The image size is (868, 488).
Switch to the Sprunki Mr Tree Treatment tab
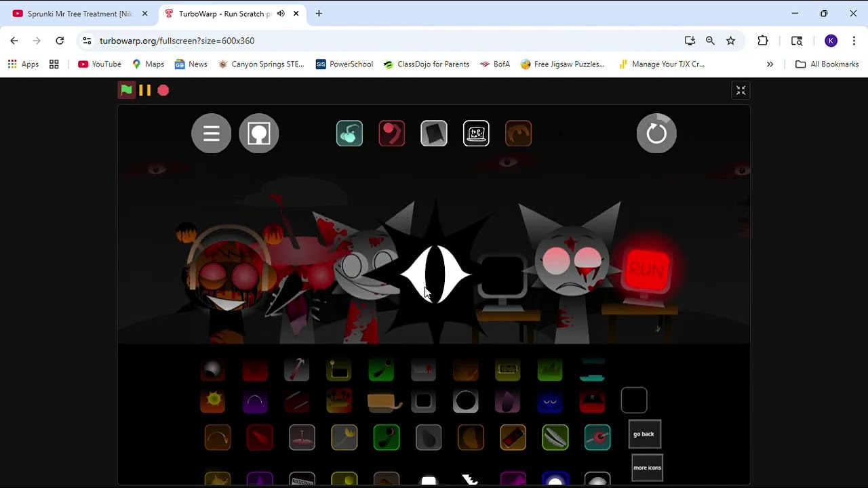pos(80,14)
